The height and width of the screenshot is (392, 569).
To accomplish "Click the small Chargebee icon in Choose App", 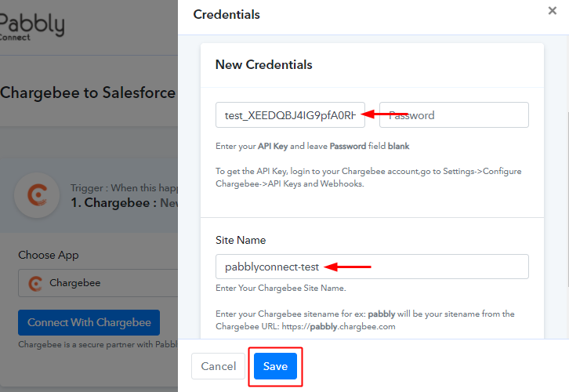I will pos(35,284).
